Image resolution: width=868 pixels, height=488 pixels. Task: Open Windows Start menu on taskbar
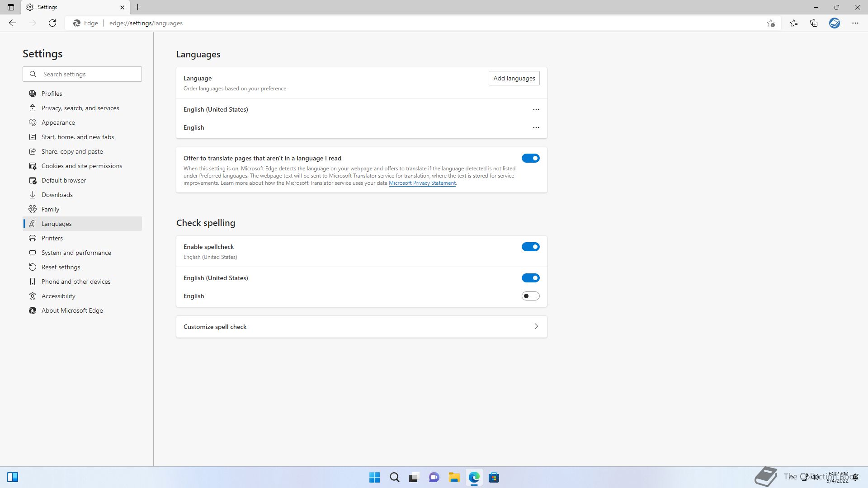(375, 478)
